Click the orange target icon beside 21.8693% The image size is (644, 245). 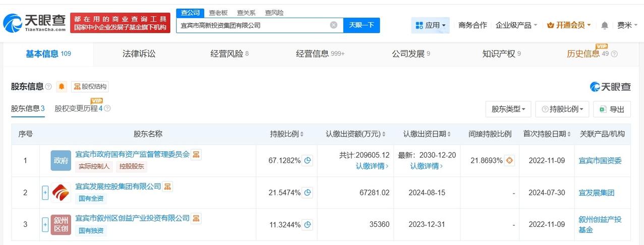509,161
